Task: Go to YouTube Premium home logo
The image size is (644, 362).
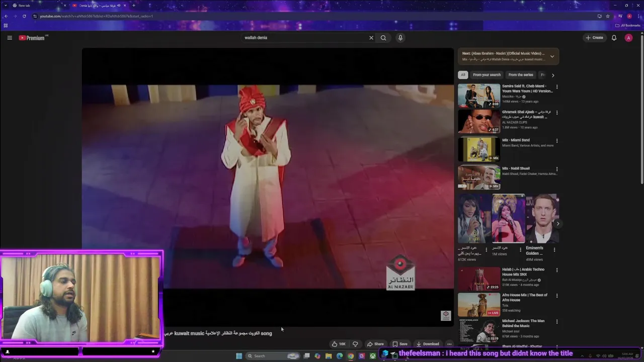Action: (33, 38)
